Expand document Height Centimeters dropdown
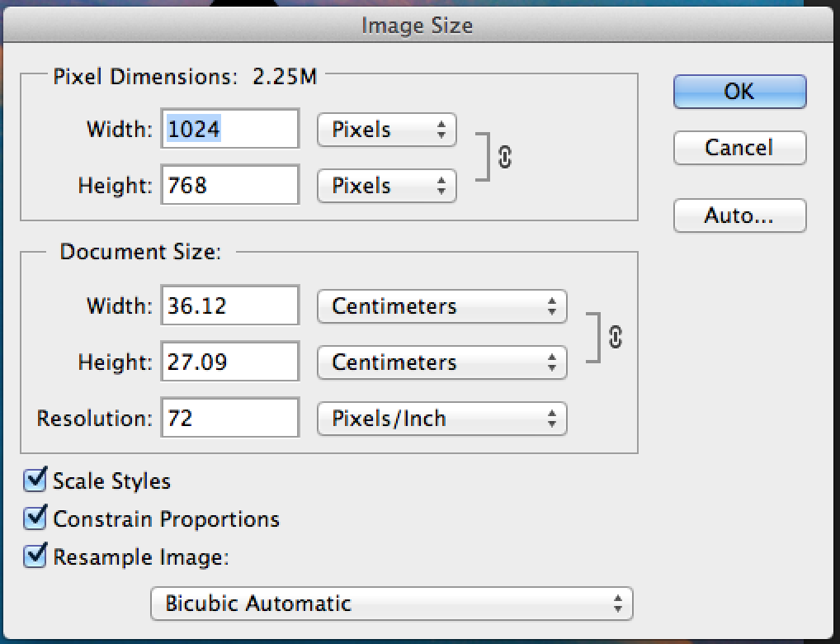 click(x=441, y=362)
